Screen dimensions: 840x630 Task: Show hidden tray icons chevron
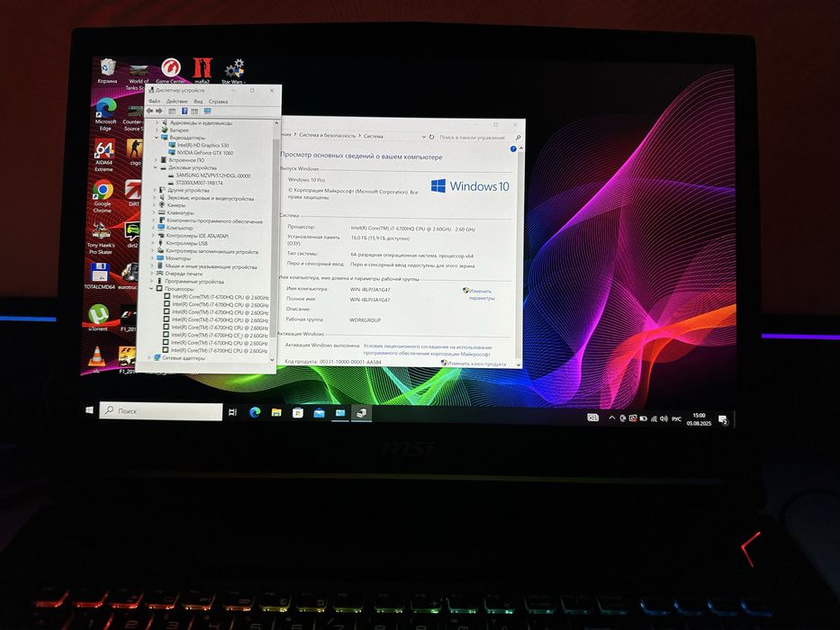click(x=612, y=418)
